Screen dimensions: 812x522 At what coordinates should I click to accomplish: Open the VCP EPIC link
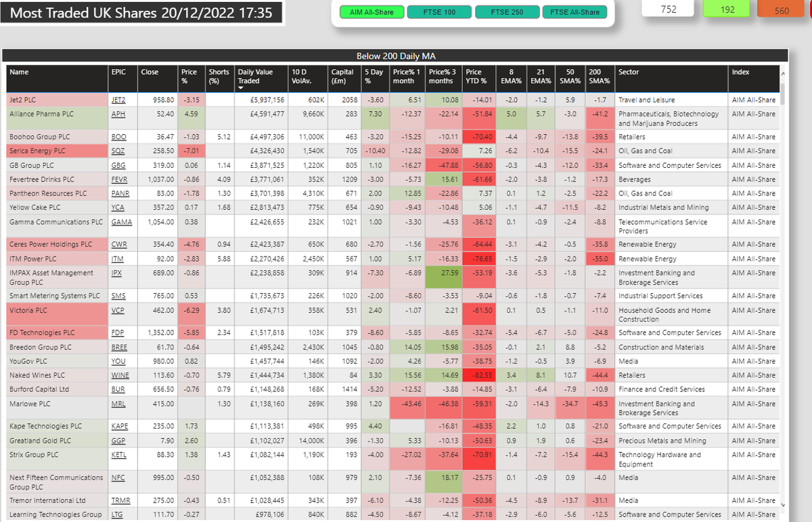coord(118,310)
